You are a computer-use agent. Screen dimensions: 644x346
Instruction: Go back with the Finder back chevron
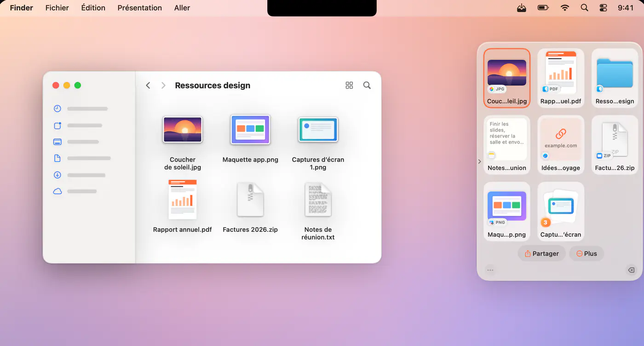tap(148, 85)
